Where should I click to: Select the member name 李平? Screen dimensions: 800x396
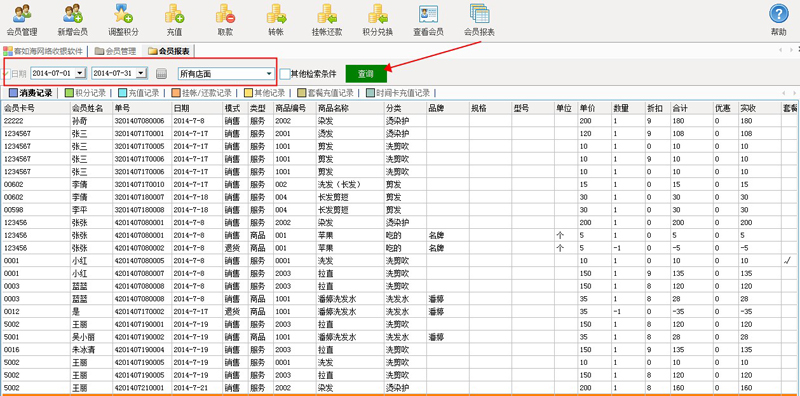point(80,210)
